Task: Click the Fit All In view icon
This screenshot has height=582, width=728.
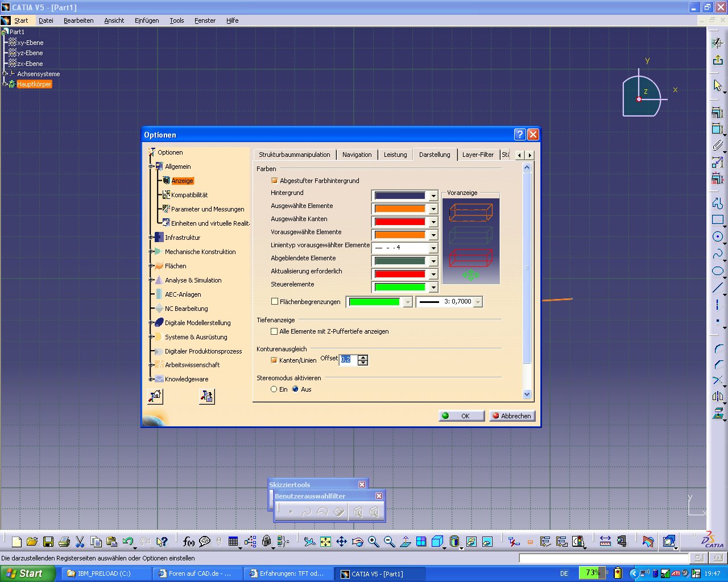Action: click(x=325, y=542)
